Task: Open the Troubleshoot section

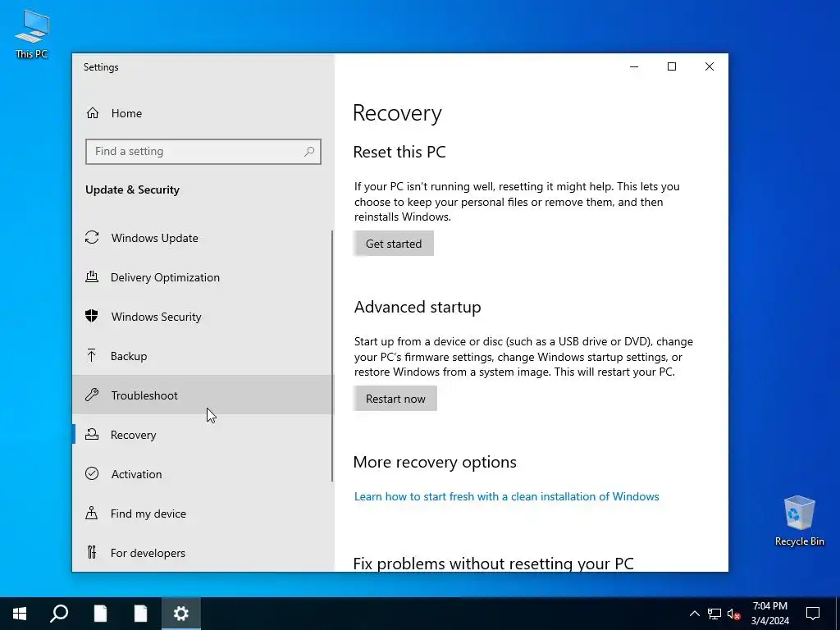Action: (203, 395)
